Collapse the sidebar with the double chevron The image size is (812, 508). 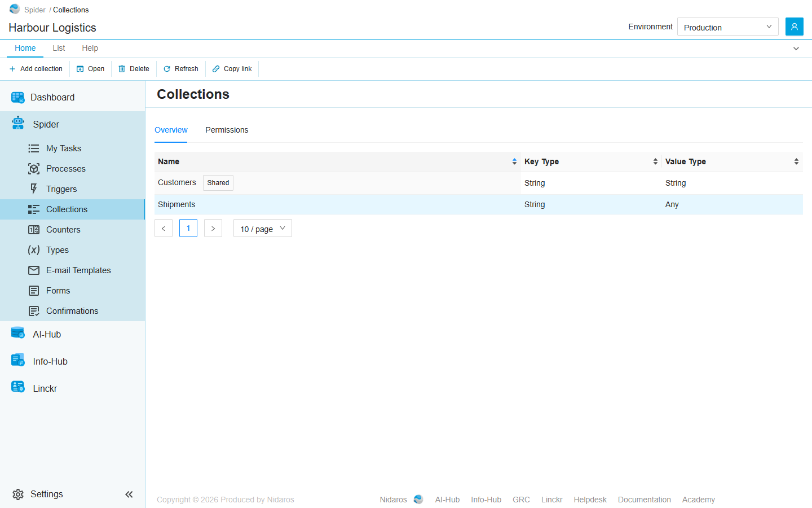click(129, 494)
